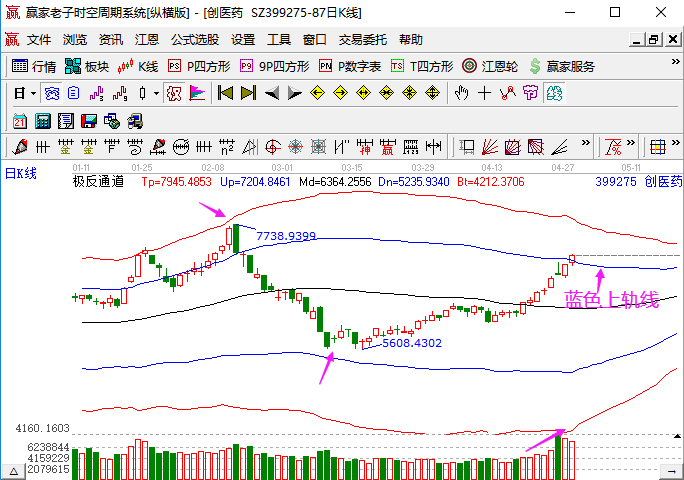
Task: Click the 赢家服务 button
Action: click(x=561, y=66)
